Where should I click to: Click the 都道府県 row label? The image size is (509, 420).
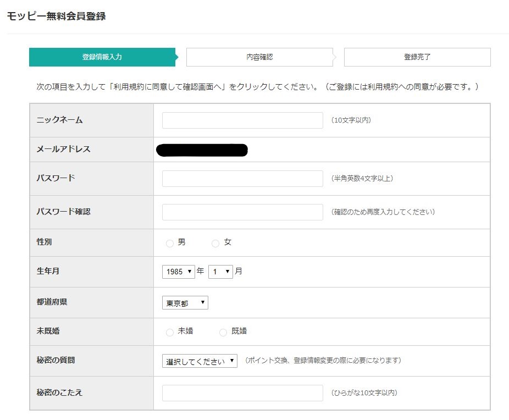(x=52, y=302)
